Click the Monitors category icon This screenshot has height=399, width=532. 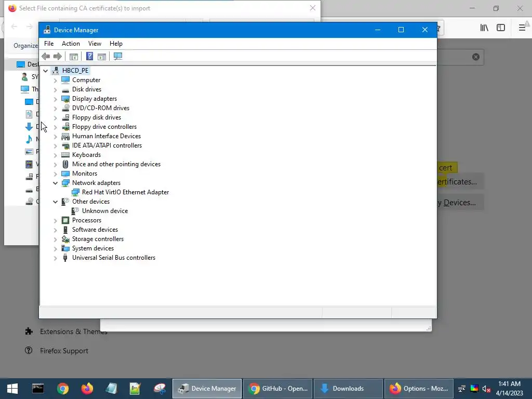point(65,174)
